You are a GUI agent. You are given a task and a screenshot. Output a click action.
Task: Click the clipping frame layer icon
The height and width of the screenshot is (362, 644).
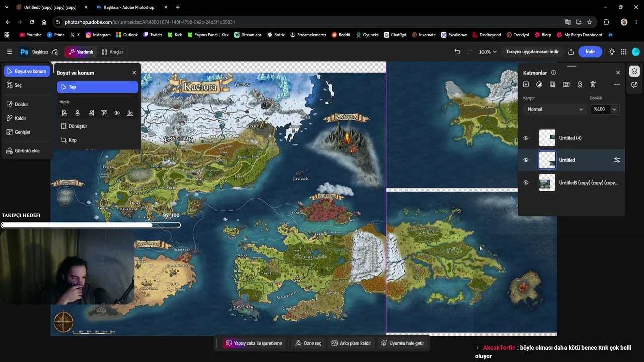pos(552,84)
